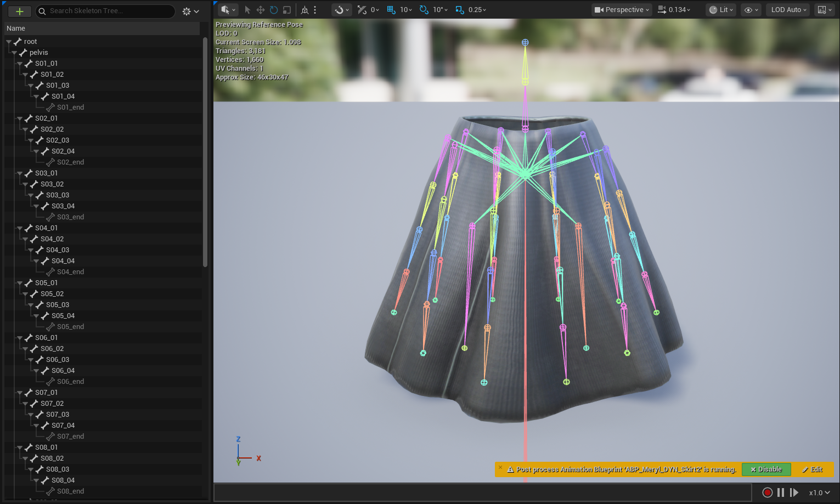Click the console input bar below viewport
840x504 pixels.
[x=482, y=492]
